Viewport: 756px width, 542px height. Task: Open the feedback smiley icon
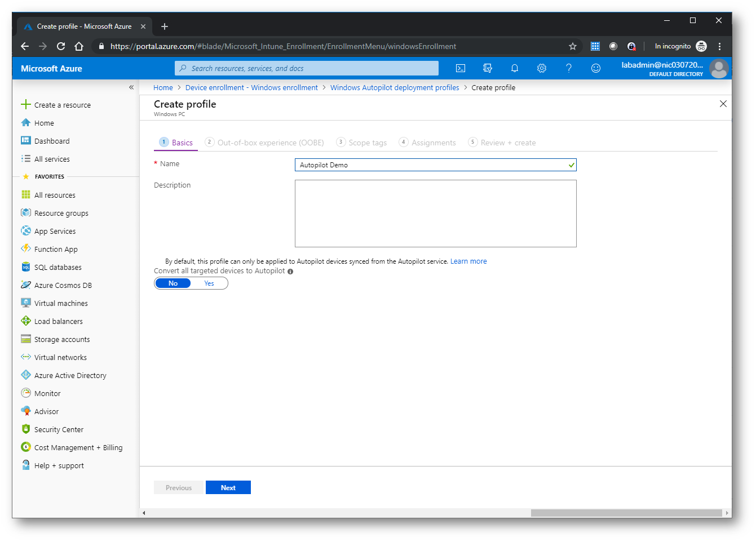point(596,68)
